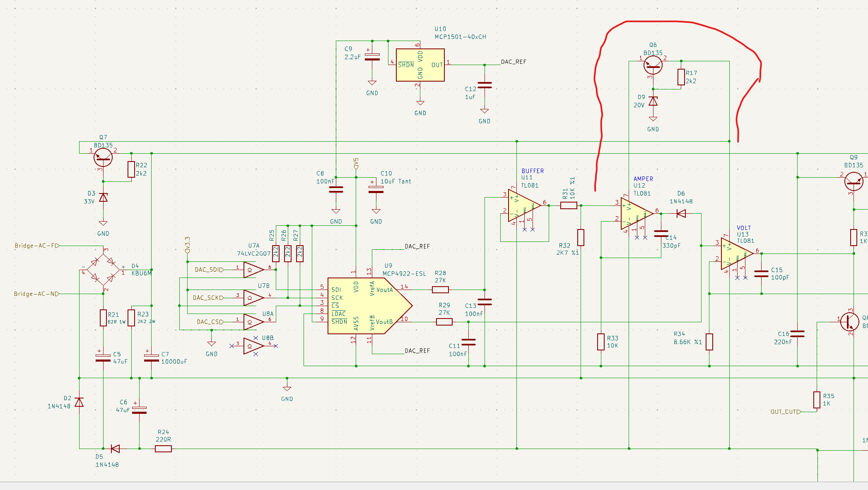Select the C5 47uF capacitor symbol

click(x=103, y=358)
